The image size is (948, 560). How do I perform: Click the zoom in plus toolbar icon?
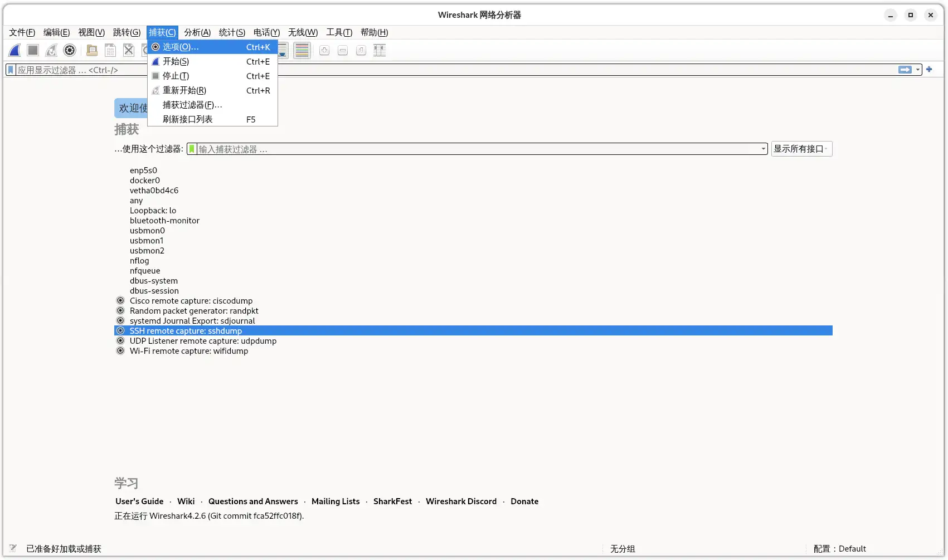[324, 51]
